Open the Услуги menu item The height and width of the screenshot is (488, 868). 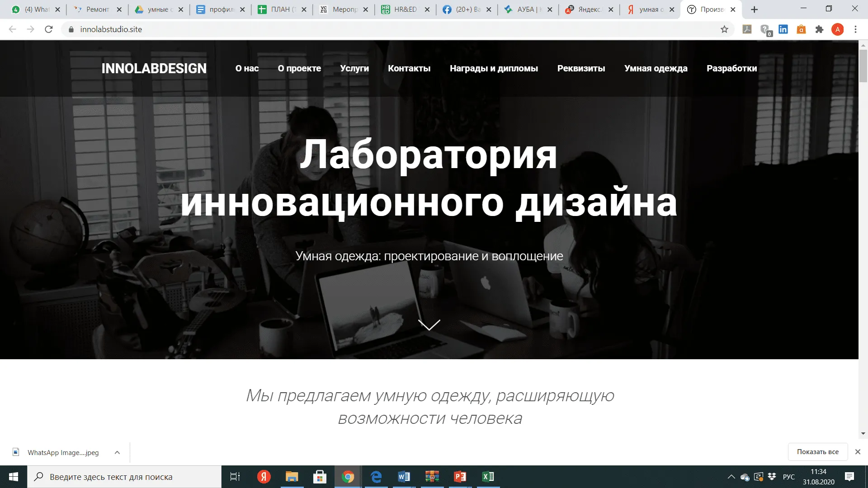354,68
